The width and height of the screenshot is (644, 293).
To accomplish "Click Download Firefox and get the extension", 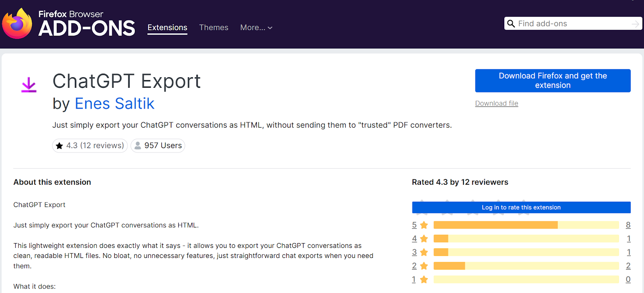I will (553, 80).
